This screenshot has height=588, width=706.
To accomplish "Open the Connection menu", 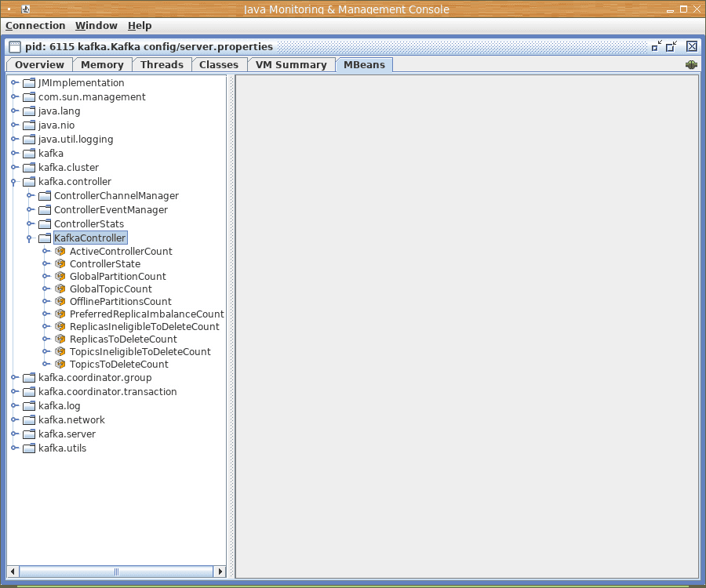I will 35,26.
